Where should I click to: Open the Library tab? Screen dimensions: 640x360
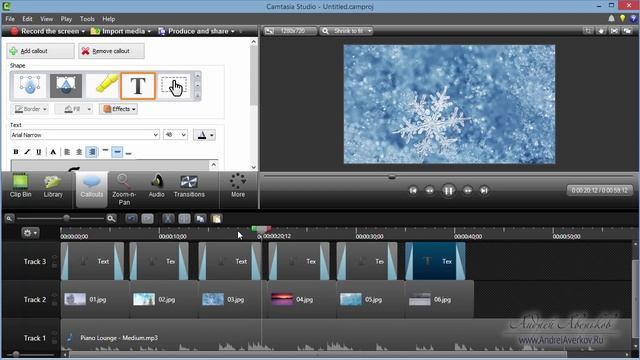[x=53, y=187]
